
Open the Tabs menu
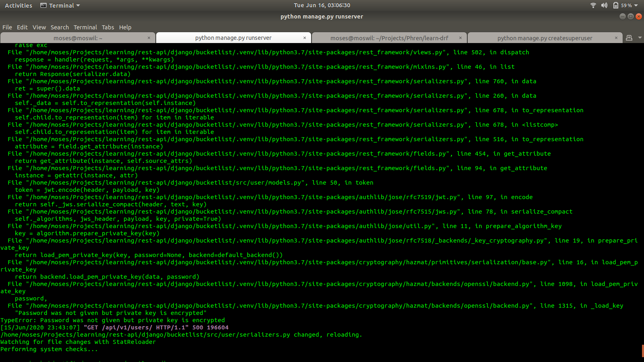click(107, 27)
